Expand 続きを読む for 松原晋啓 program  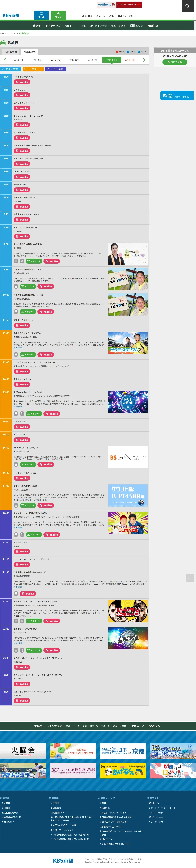(18, 587)
